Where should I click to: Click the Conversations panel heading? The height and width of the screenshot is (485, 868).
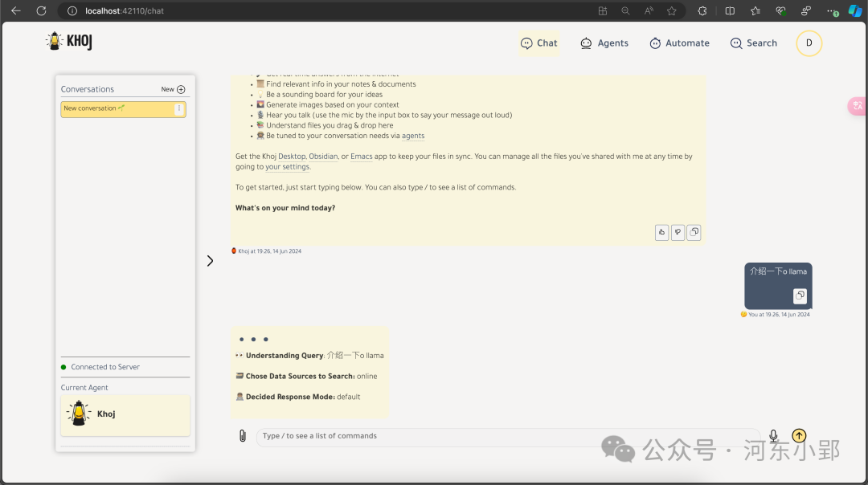click(x=88, y=89)
